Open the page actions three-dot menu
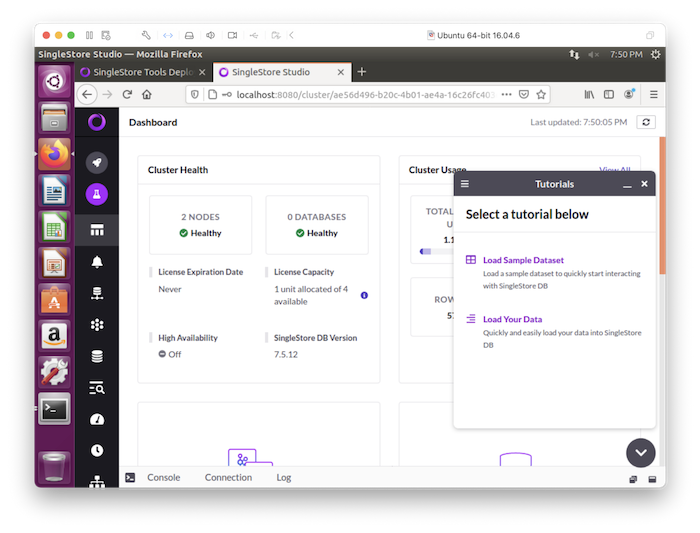 (x=506, y=95)
